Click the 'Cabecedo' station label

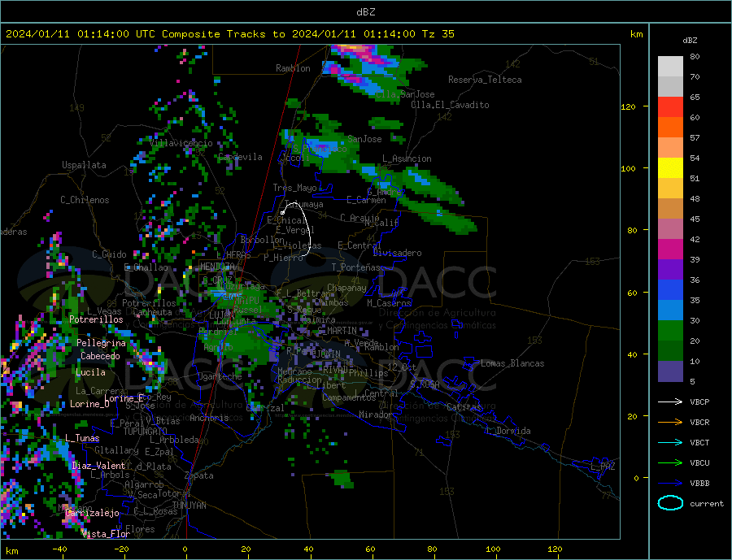click(x=100, y=356)
